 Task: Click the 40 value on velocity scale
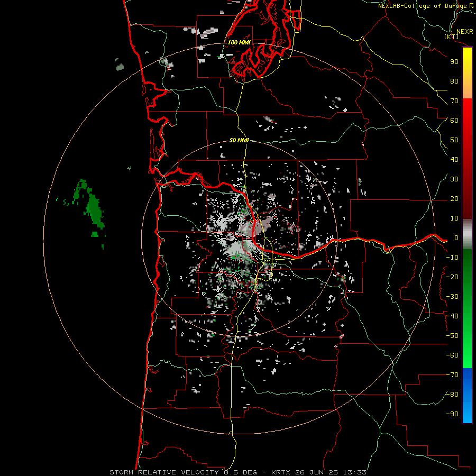tap(454, 160)
